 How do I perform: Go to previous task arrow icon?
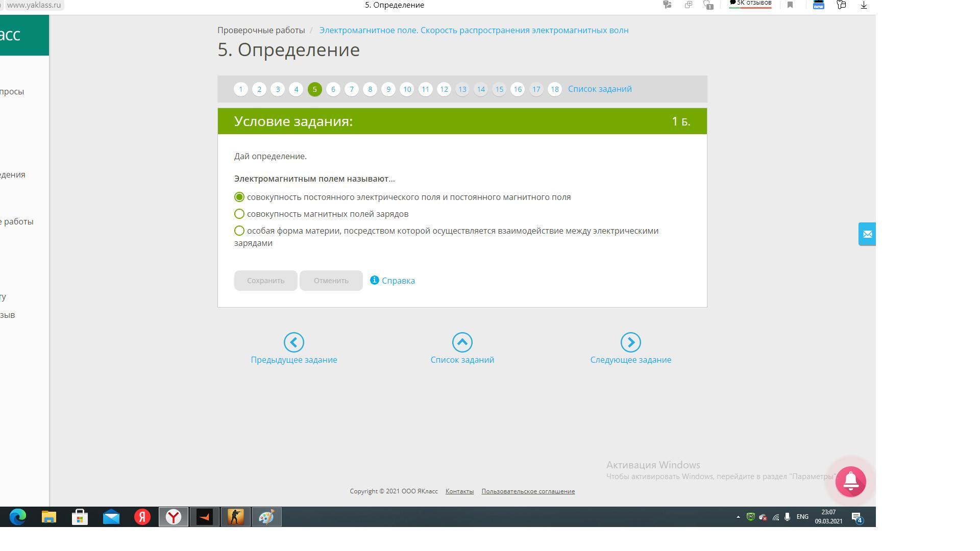click(293, 342)
